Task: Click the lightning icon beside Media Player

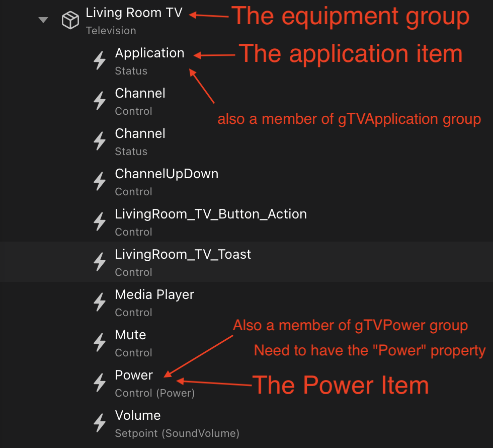Action: click(x=100, y=303)
